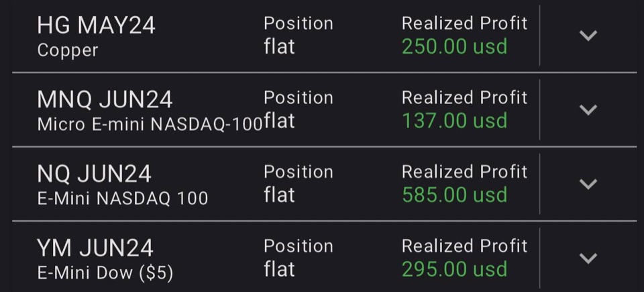Click the 250.00 usd realized profit
Image resolution: width=644 pixels, height=292 pixels.
pos(455,46)
